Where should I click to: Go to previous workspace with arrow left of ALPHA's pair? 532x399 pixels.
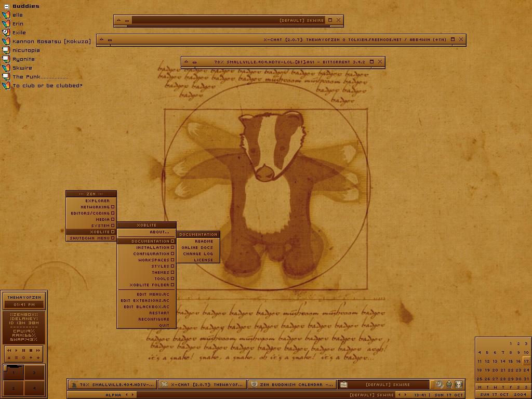[127, 395]
